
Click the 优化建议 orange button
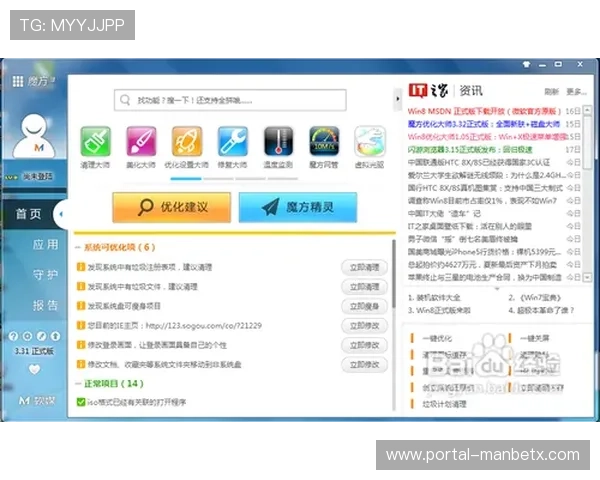coord(171,207)
